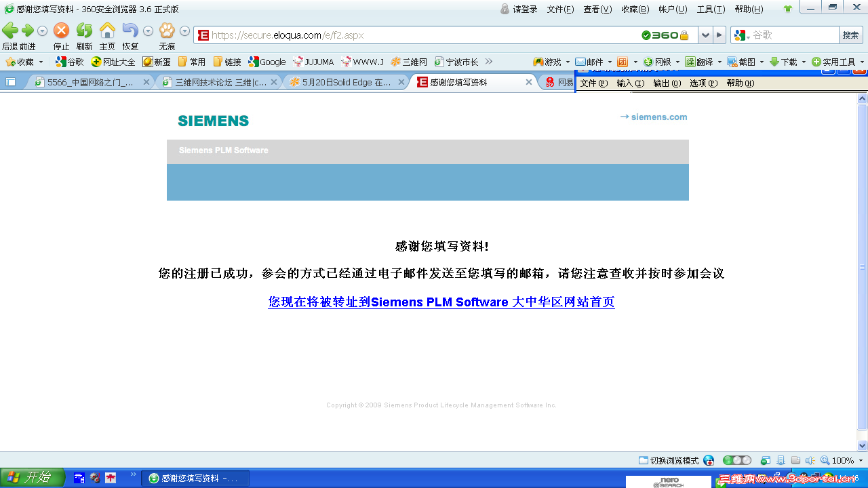Open the tab list icon left of tabs
The width and height of the screenshot is (868, 488).
click(x=11, y=82)
